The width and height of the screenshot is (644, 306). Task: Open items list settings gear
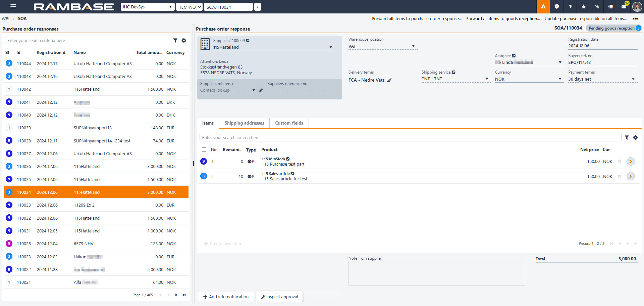pyautogui.click(x=635, y=137)
